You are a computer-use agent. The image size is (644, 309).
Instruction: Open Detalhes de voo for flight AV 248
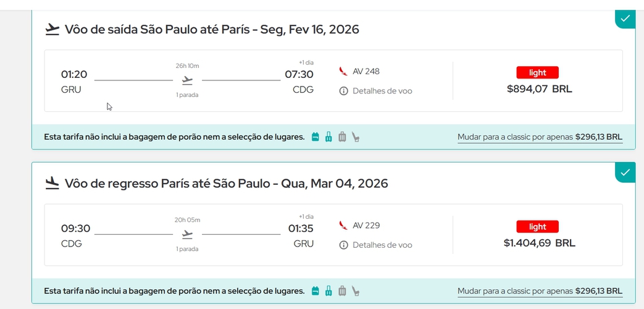coord(382,91)
